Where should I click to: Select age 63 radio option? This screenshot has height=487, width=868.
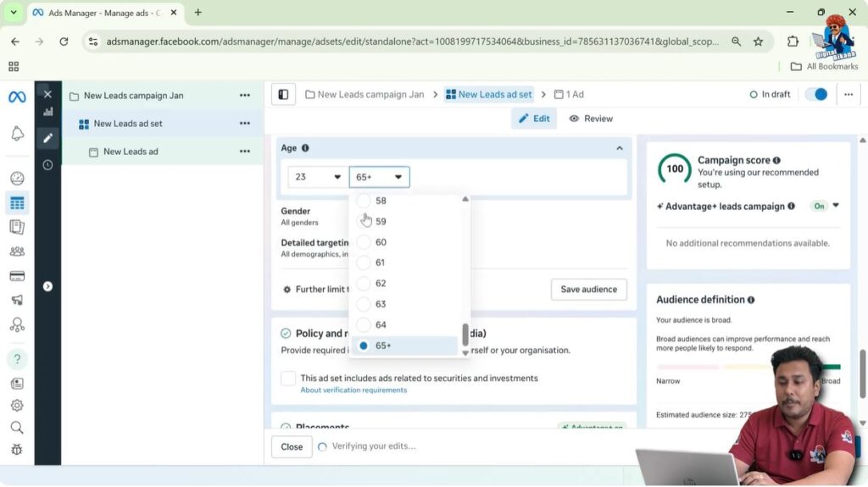coord(363,304)
